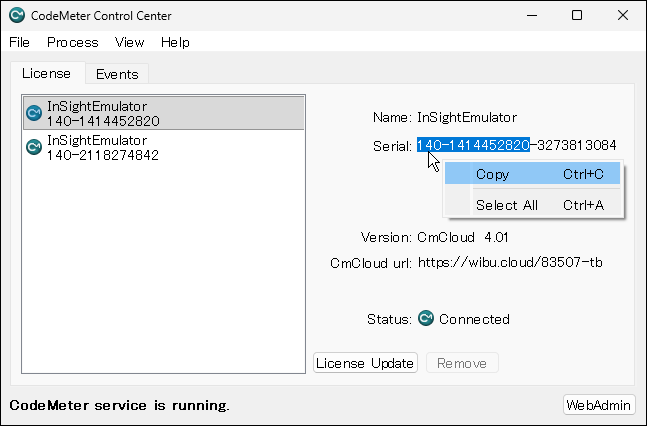647x426 pixels.
Task: Click the serial suffix 3273813084
Action: (x=577, y=145)
